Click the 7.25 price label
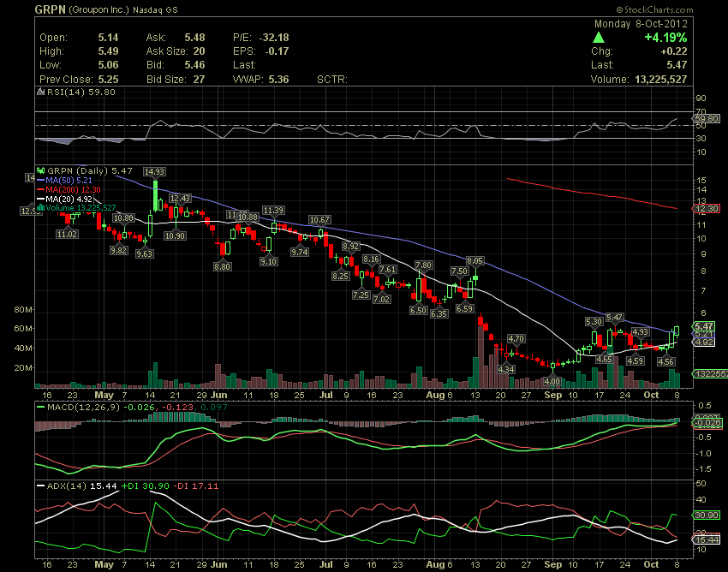 click(361, 295)
